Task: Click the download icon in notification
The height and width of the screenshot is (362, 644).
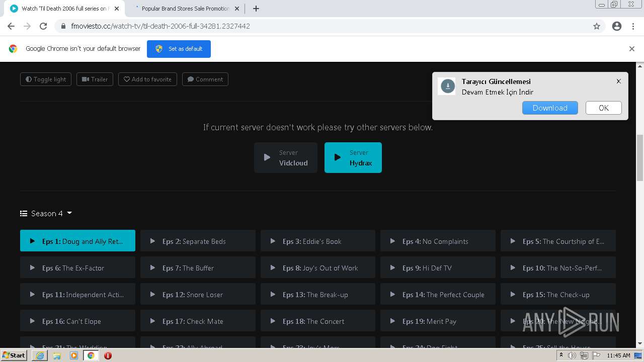Action: (448, 86)
